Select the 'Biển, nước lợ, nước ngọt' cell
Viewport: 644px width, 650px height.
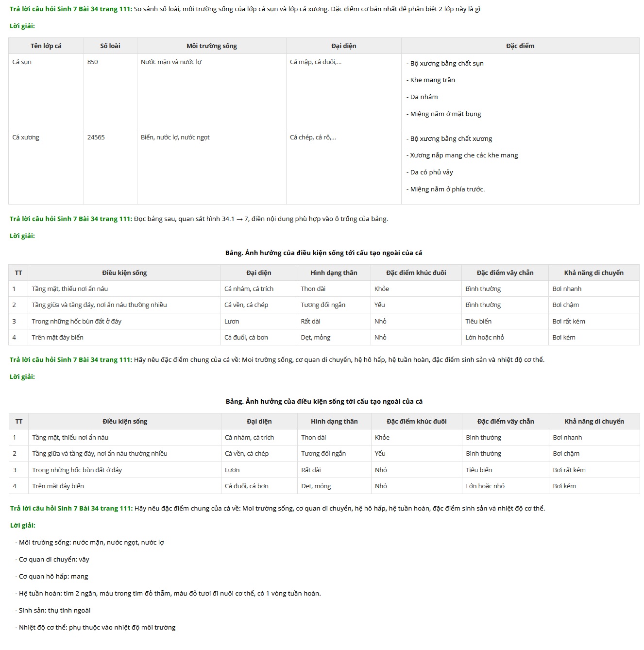pos(175,137)
